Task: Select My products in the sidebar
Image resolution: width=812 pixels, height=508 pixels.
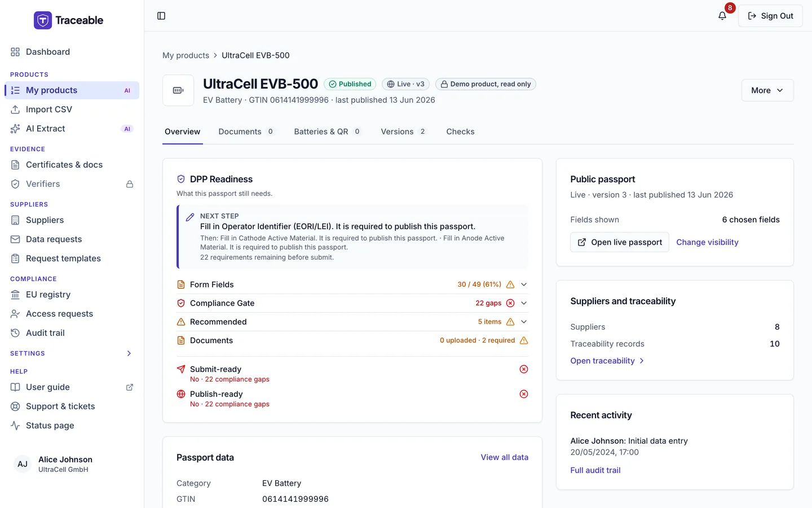Action: (72, 90)
